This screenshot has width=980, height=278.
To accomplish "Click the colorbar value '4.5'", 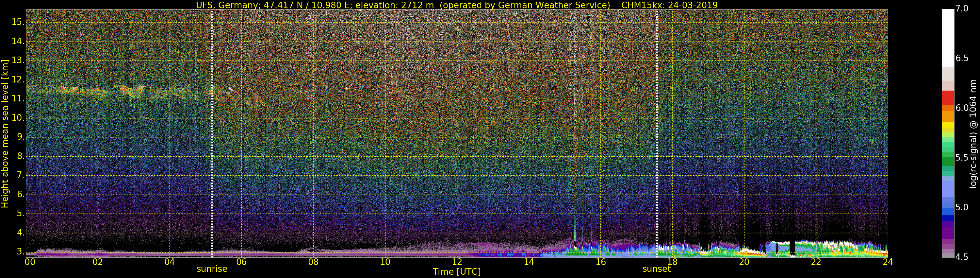I will coord(962,257).
